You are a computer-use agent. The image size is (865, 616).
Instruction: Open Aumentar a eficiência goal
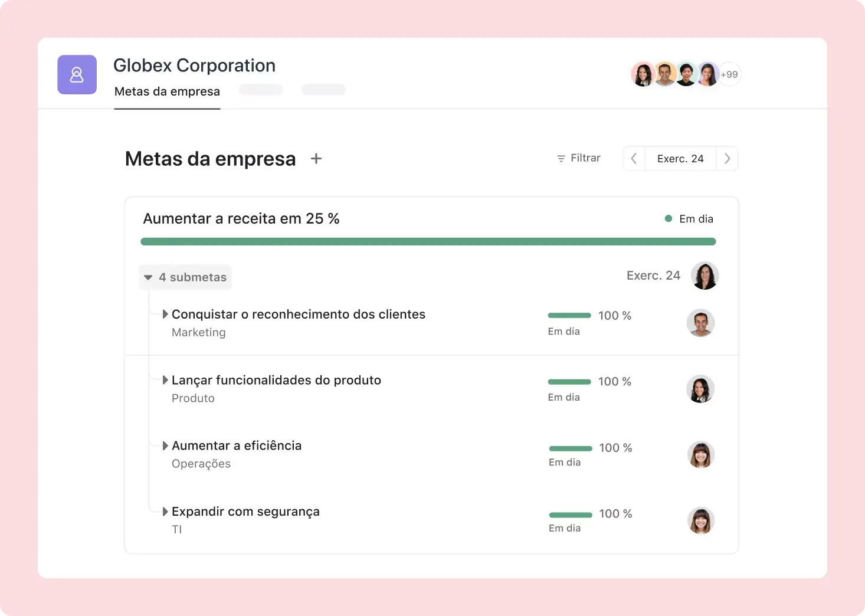coord(237,445)
